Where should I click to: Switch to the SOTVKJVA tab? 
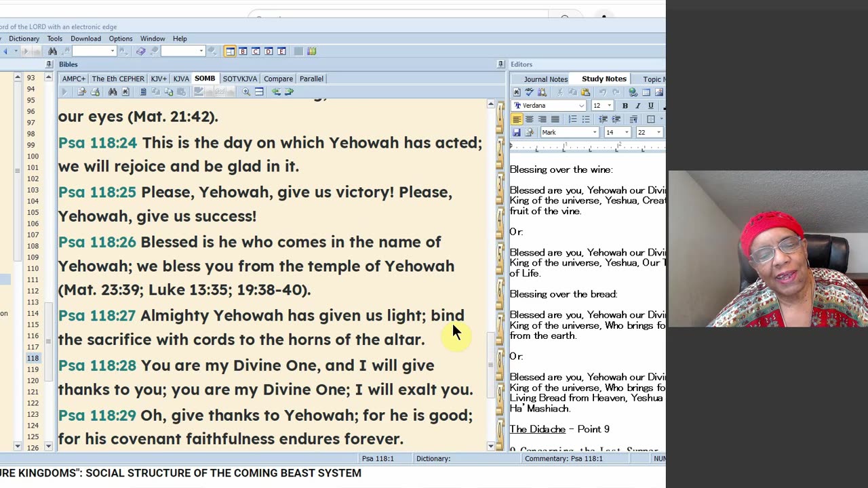240,79
